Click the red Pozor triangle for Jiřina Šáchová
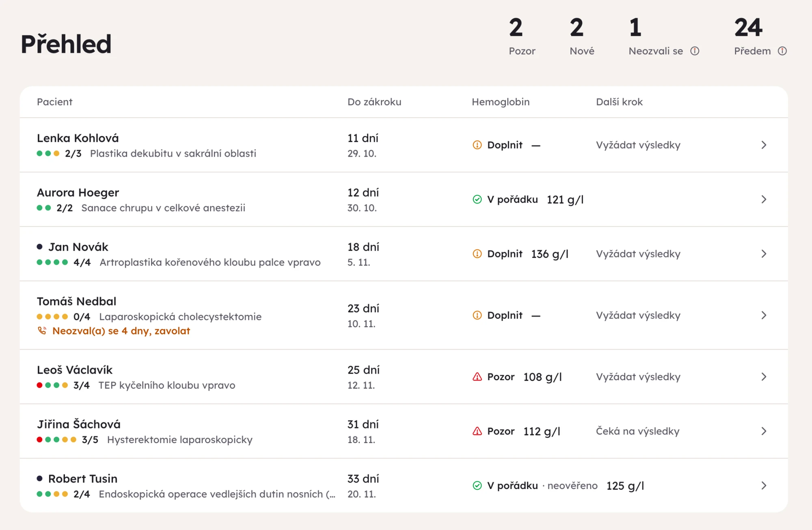Viewport: 812px width, 530px height. click(477, 431)
